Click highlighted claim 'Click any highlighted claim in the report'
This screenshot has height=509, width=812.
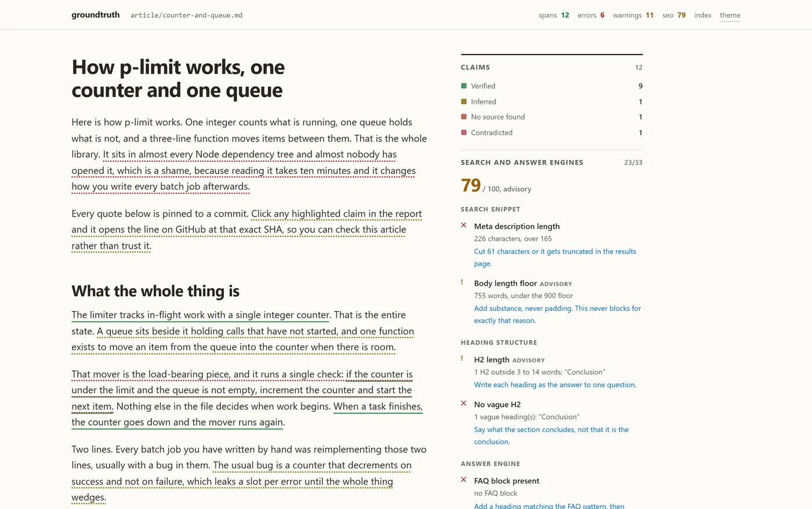pos(246,230)
